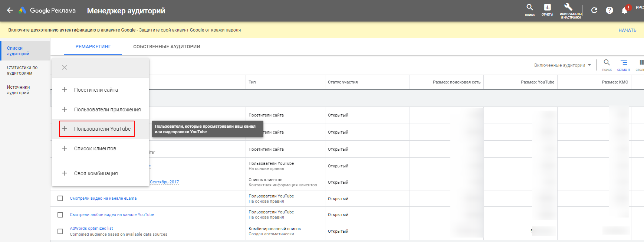Open 'AdWords optimized list' link

91,228
